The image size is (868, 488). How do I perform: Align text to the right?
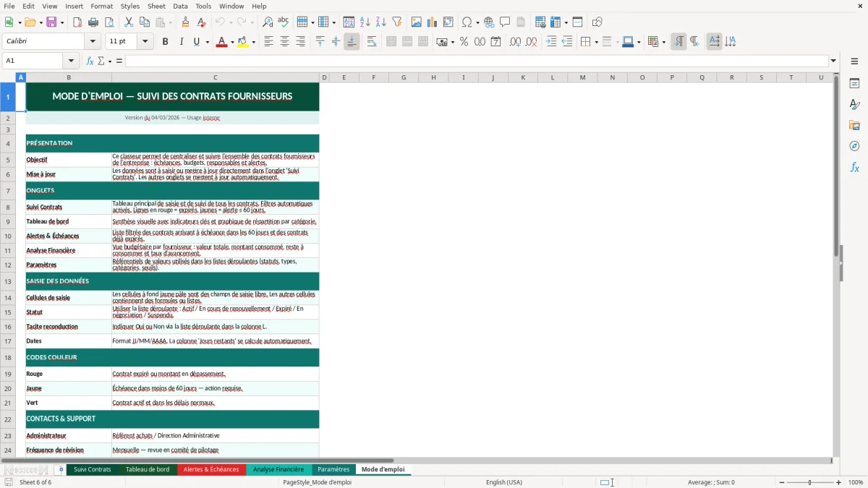click(300, 42)
